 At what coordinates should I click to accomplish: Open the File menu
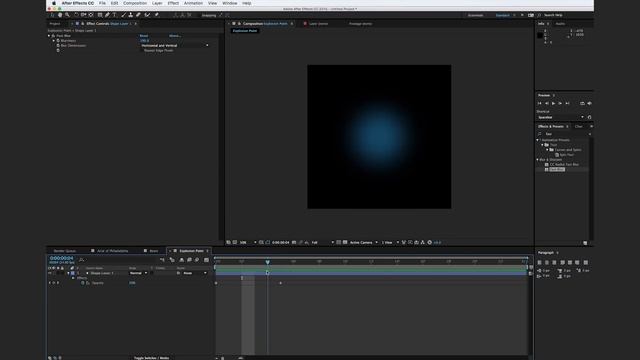[x=102, y=3]
